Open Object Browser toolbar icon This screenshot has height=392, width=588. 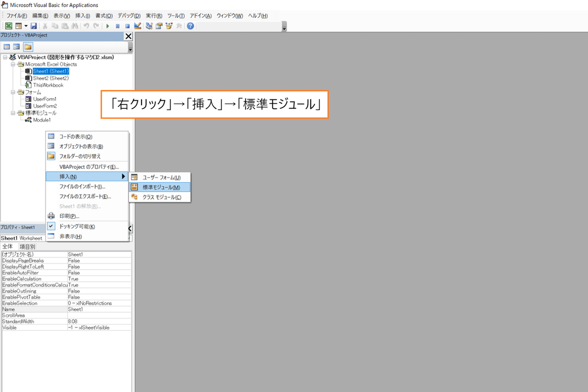point(169,25)
